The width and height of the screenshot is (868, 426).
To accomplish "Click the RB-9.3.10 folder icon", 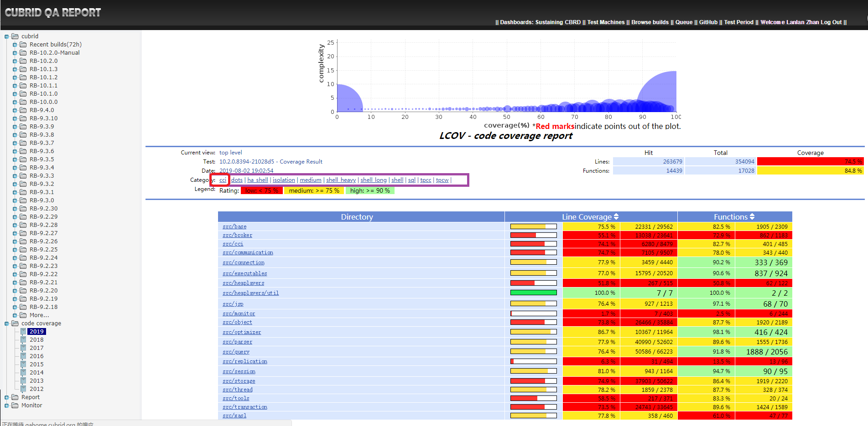I will coord(23,118).
